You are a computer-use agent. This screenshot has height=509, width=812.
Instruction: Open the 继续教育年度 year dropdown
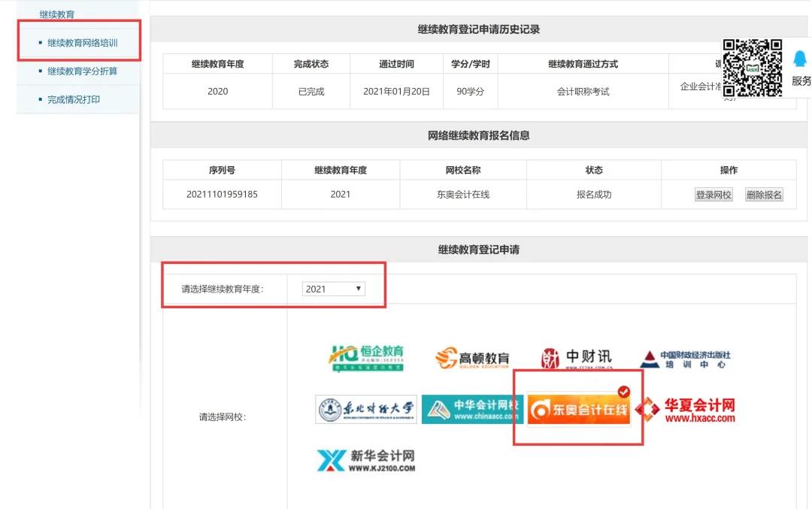point(332,289)
